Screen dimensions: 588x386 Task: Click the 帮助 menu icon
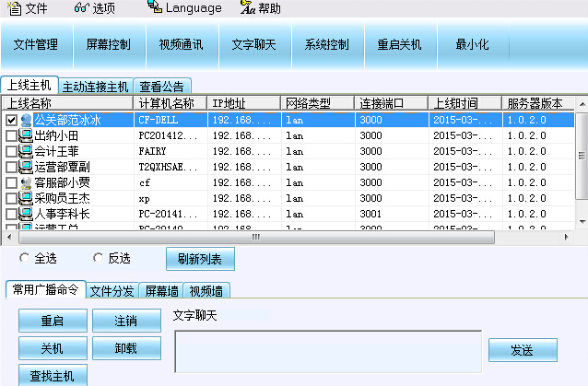coord(246,8)
